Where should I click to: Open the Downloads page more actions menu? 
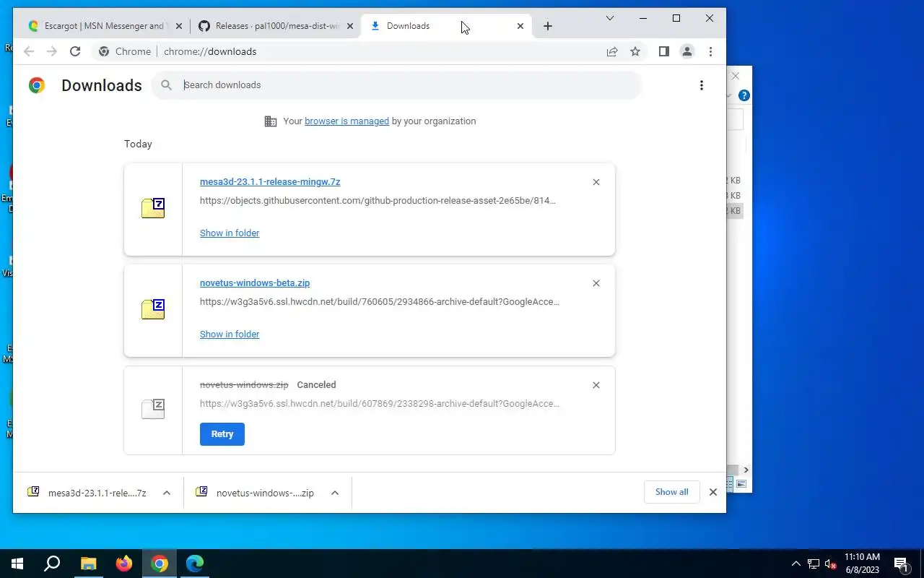tap(701, 85)
